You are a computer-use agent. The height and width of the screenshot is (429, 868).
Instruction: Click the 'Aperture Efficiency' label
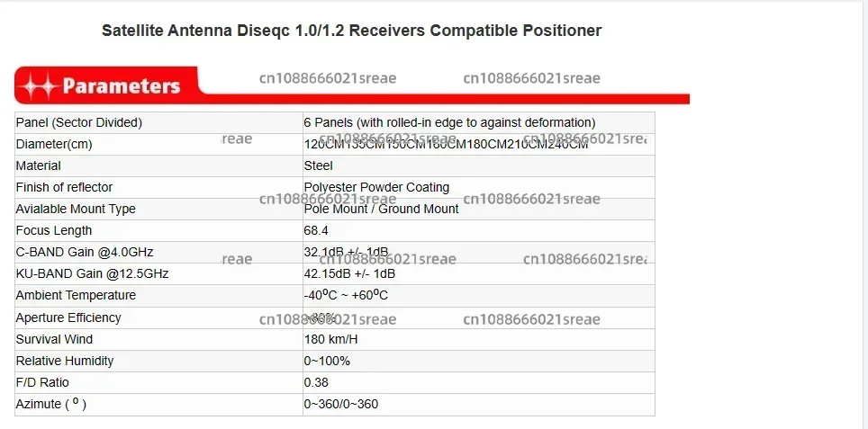[x=68, y=317]
